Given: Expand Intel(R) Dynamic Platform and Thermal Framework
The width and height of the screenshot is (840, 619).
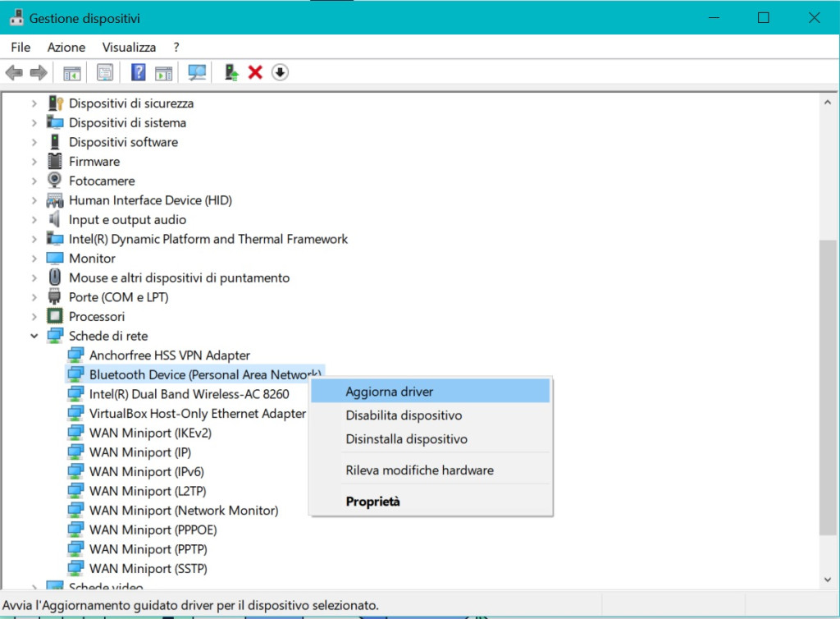Looking at the screenshot, I should [x=34, y=239].
